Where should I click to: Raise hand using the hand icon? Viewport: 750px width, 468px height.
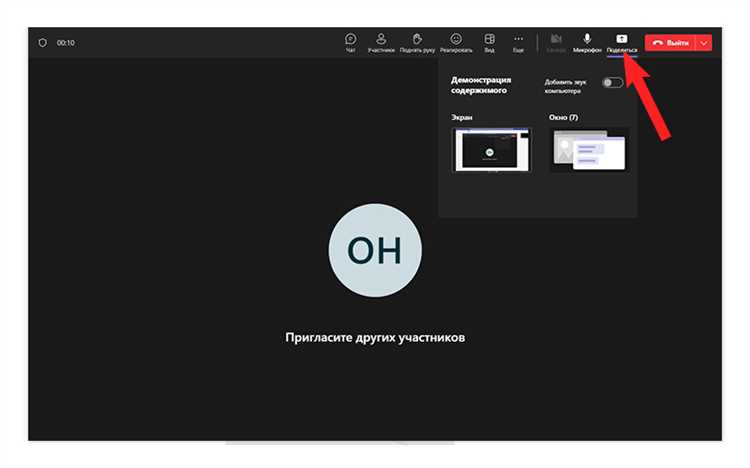[417, 42]
